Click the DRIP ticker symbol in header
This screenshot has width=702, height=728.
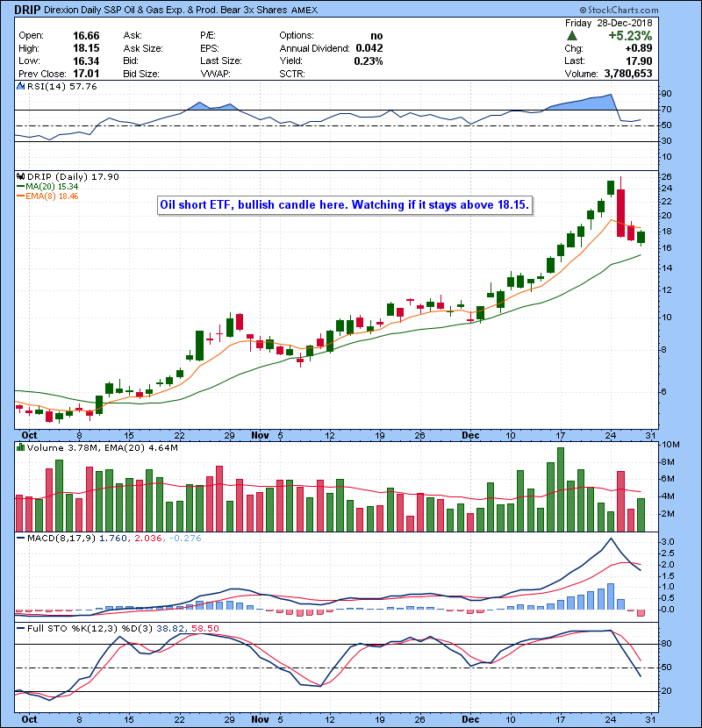coord(27,10)
